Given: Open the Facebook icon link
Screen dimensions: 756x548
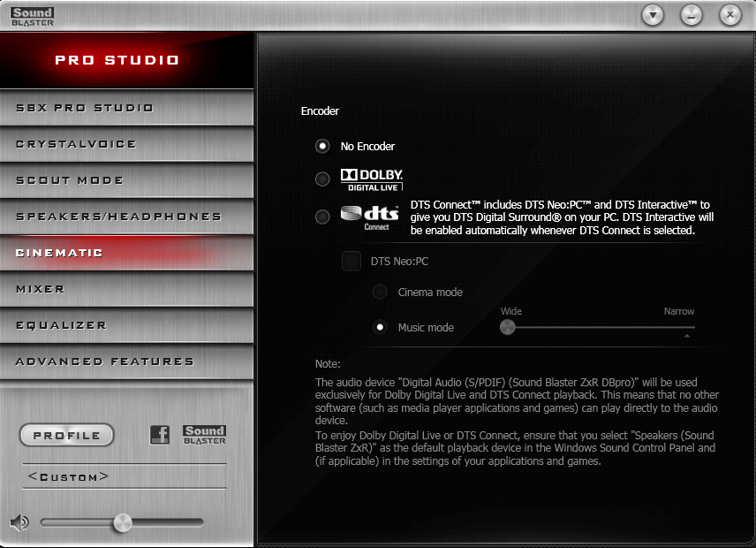Looking at the screenshot, I should pos(160,434).
